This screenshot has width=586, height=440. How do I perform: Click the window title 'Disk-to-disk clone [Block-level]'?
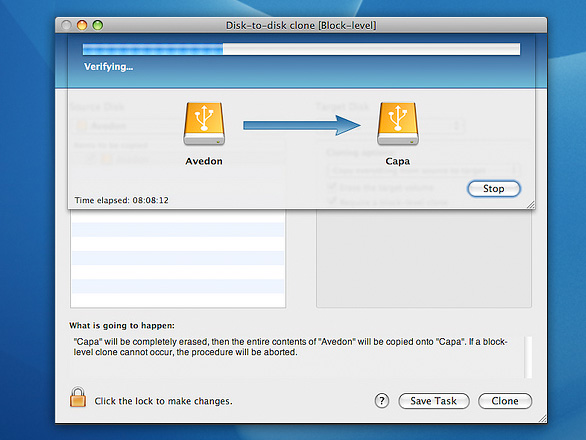point(301,25)
